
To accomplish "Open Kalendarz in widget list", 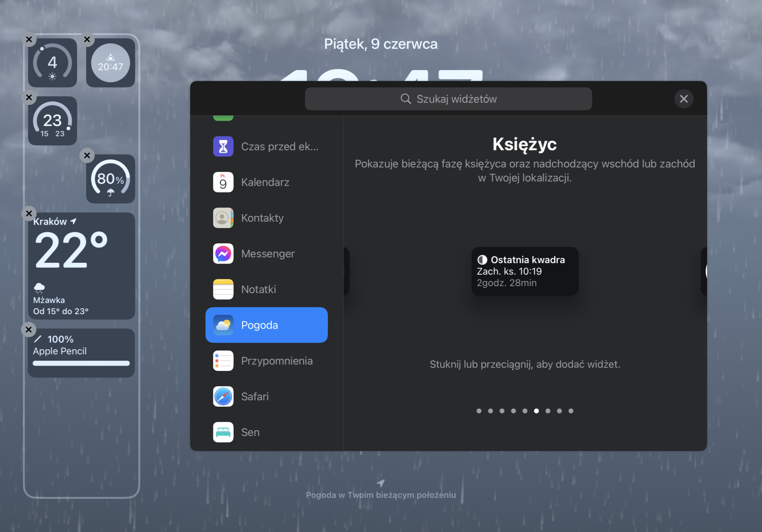I will tap(265, 182).
